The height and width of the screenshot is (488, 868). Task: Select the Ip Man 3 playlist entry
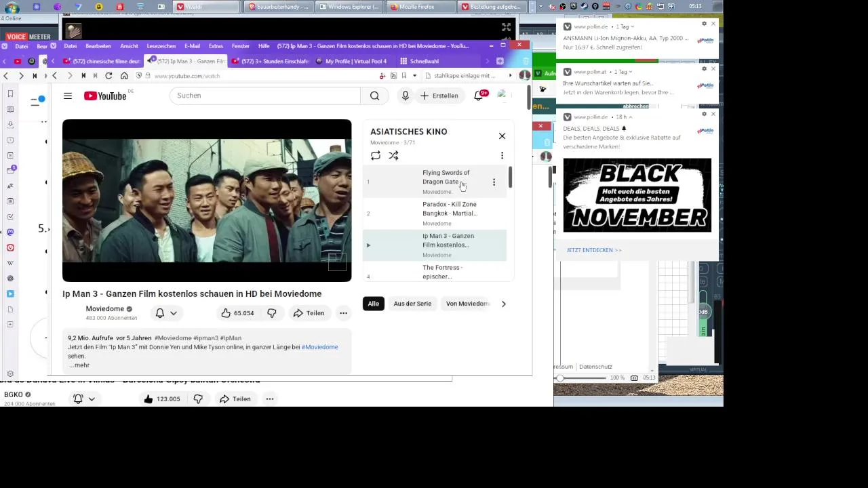click(x=434, y=245)
